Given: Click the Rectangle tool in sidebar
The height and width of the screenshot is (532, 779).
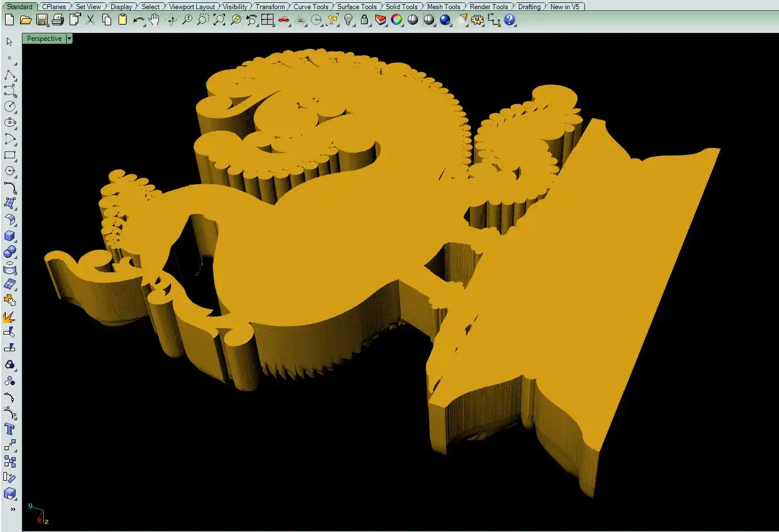Looking at the screenshot, I should (x=10, y=155).
